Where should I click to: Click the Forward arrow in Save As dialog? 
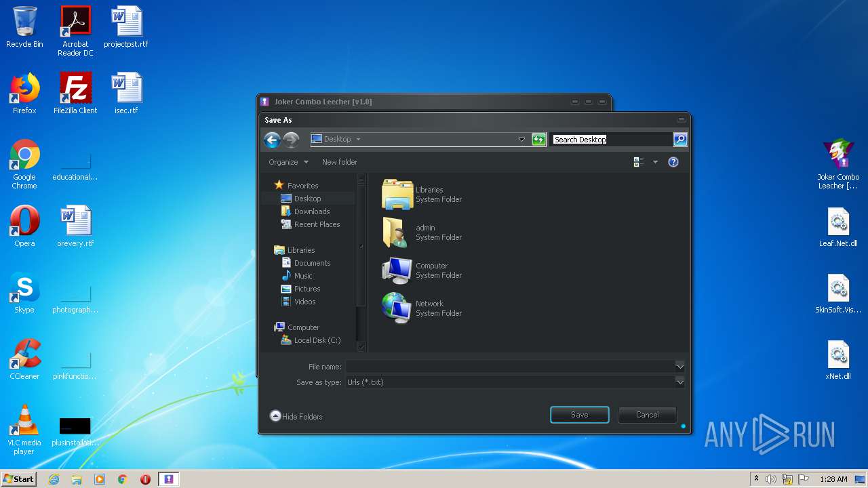point(292,140)
